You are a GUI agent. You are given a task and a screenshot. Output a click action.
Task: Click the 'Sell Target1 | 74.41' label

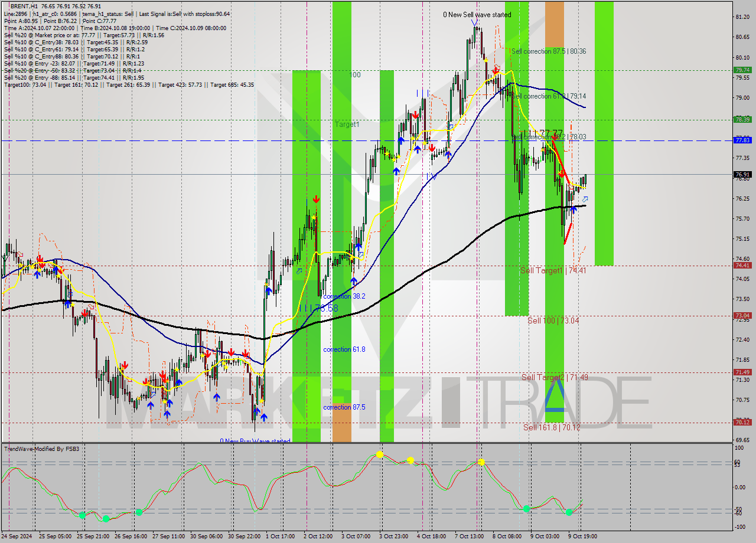[553, 270]
